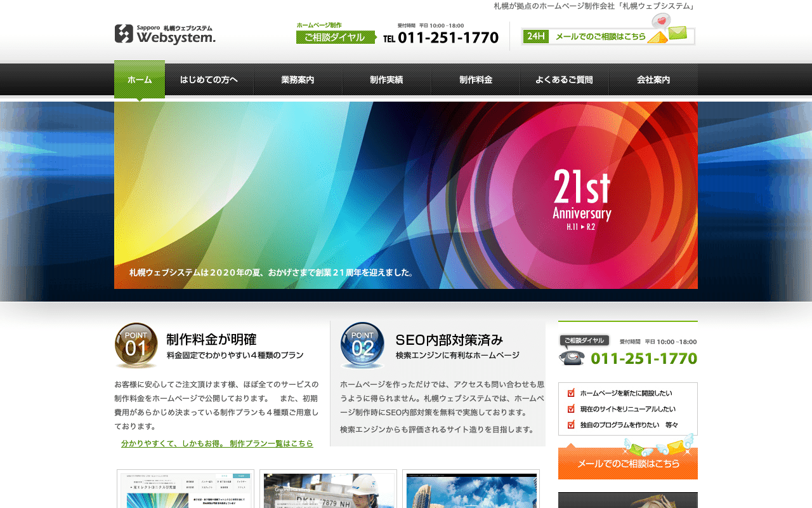Click the telephone icon in sidebar
The image size is (812, 508).
pyautogui.click(x=571, y=358)
